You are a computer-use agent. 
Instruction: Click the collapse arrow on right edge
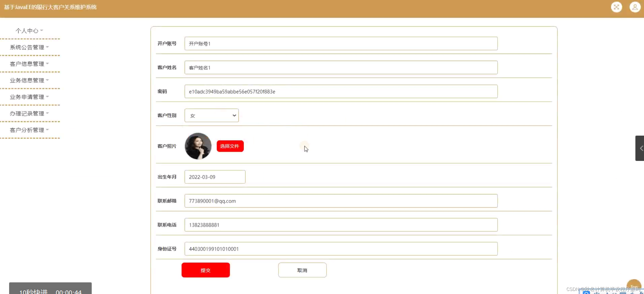(640, 148)
